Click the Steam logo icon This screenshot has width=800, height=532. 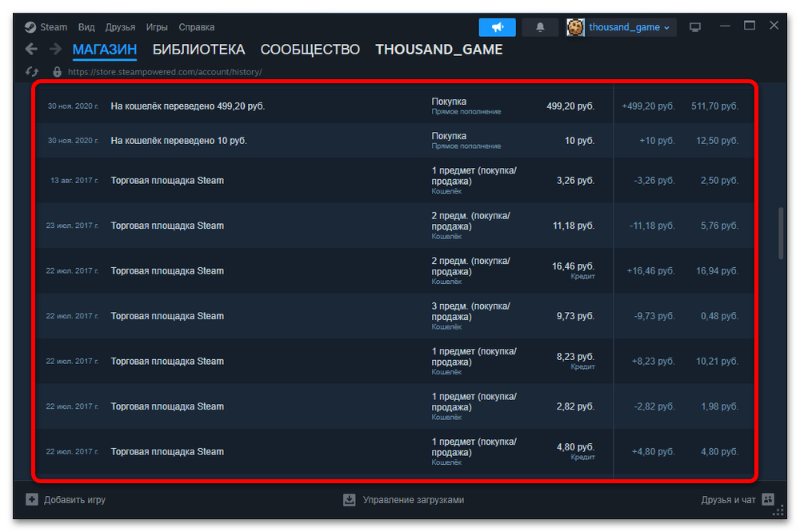tap(30, 27)
